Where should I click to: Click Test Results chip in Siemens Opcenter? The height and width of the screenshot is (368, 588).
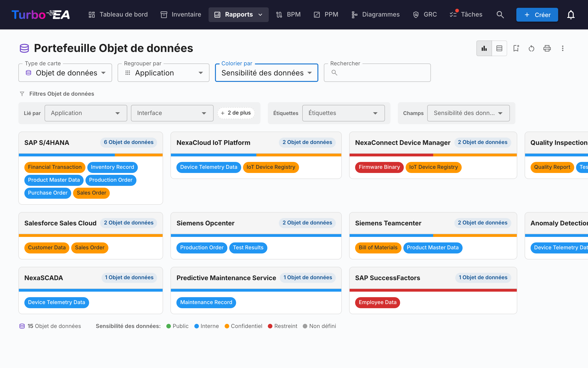point(248,248)
